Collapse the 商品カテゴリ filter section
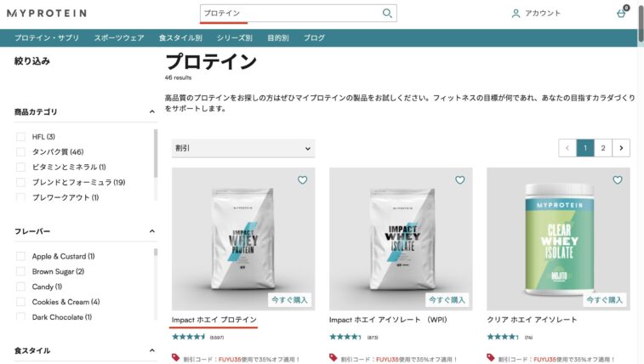The image size is (644, 364). pos(152,111)
